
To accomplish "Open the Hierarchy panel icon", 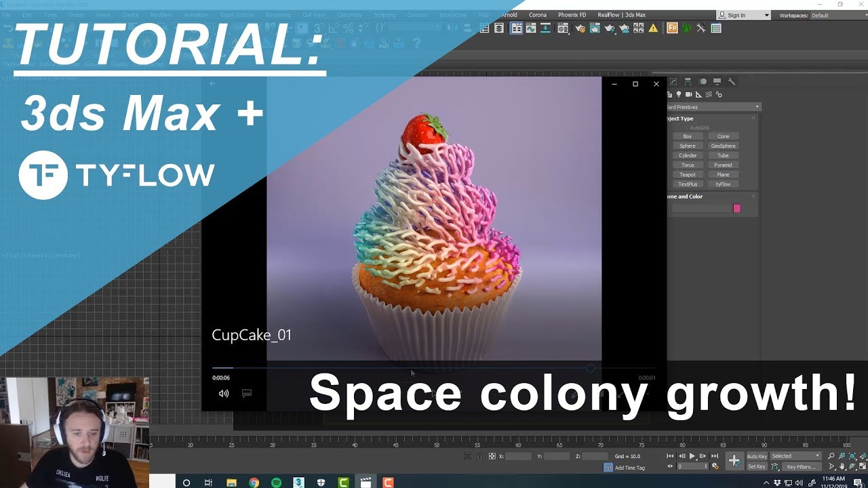I will (x=688, y=81).
